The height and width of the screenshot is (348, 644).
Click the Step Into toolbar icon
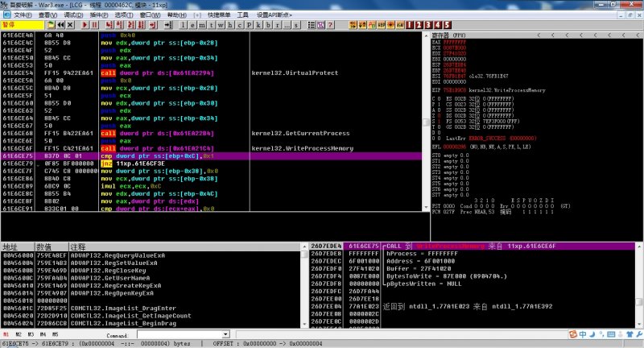coord(109,25)
